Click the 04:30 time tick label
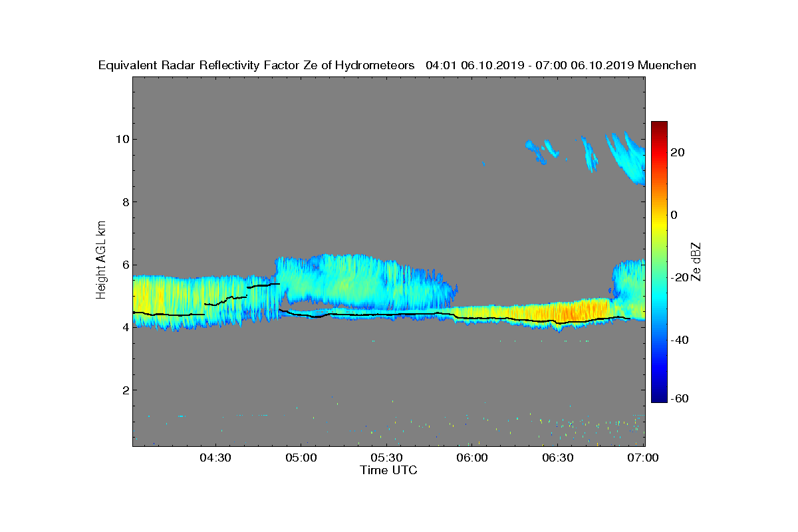The image size is (798, 532). click(x=215, y=458)
